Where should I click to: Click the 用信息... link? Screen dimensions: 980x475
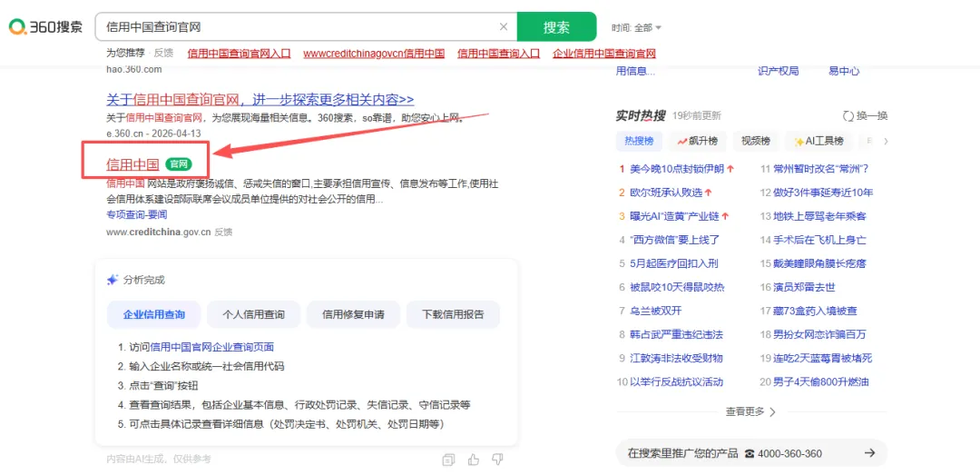[635, 72]
